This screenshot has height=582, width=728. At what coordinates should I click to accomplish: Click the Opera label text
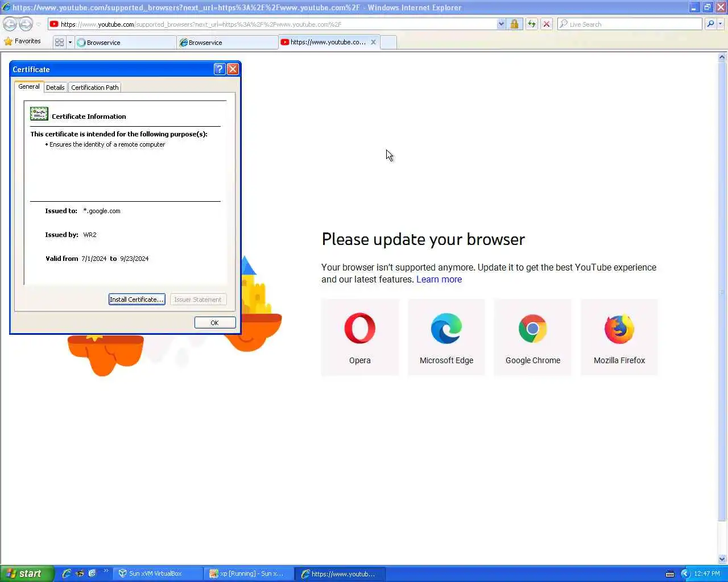(360, 360)
